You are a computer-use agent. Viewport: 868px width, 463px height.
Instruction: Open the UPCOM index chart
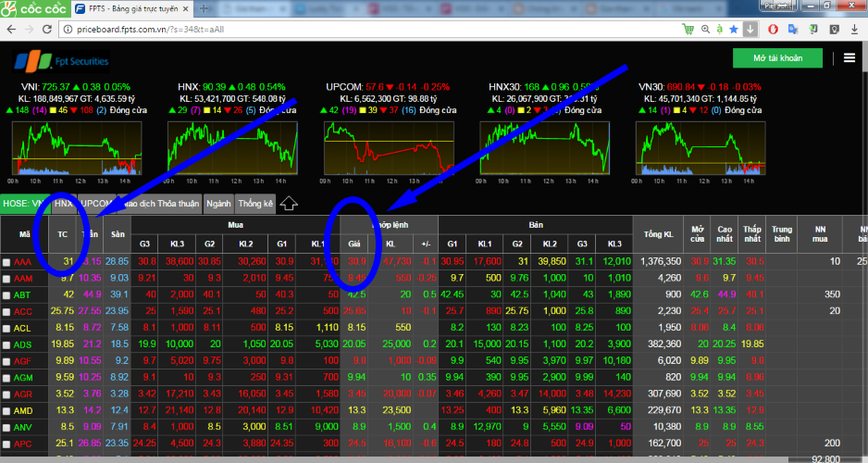click(x=389, y=148)
